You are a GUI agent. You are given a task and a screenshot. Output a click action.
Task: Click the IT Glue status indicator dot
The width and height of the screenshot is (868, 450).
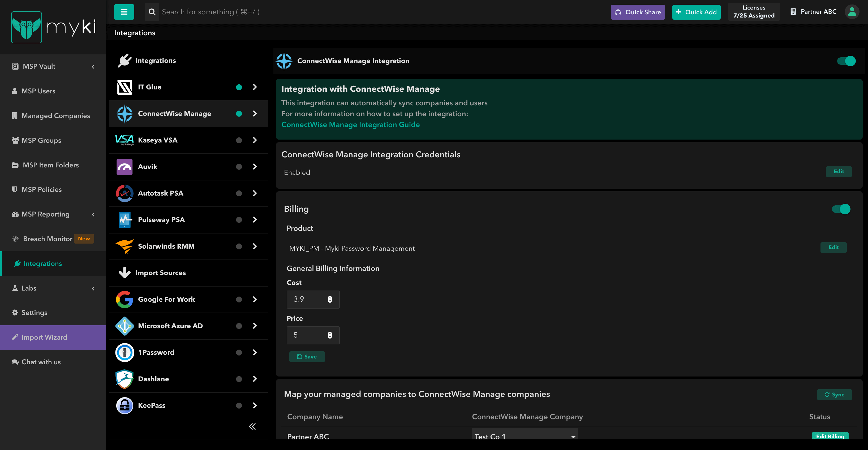coord(239,87)
